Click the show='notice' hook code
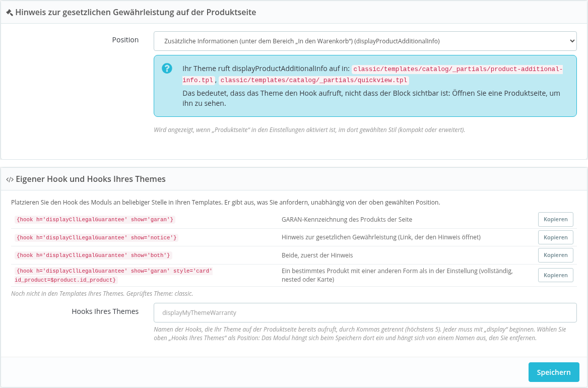The height and width of the screenshot is (388, 588). tap(96, 238)
